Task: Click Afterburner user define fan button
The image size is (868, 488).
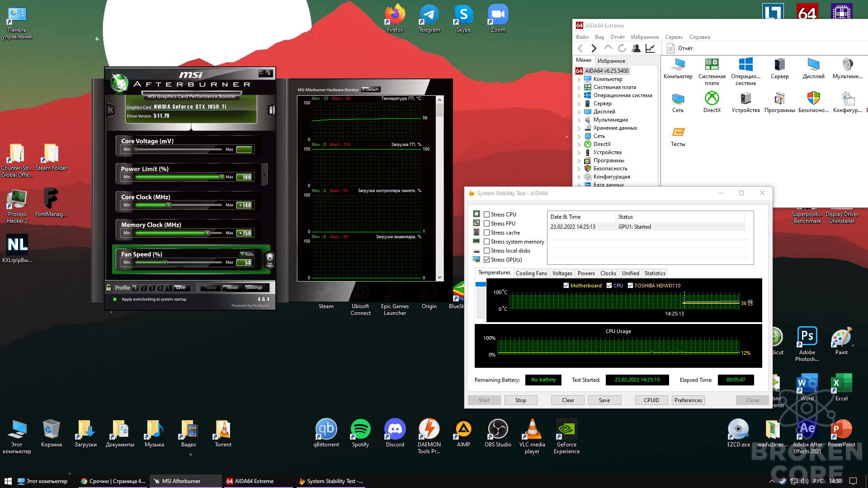Action: 269,260
